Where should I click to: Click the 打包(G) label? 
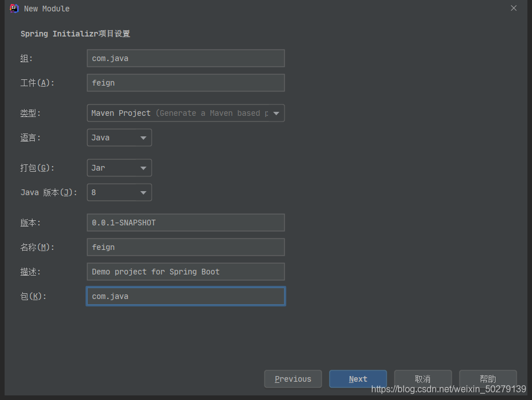[37, 168]
